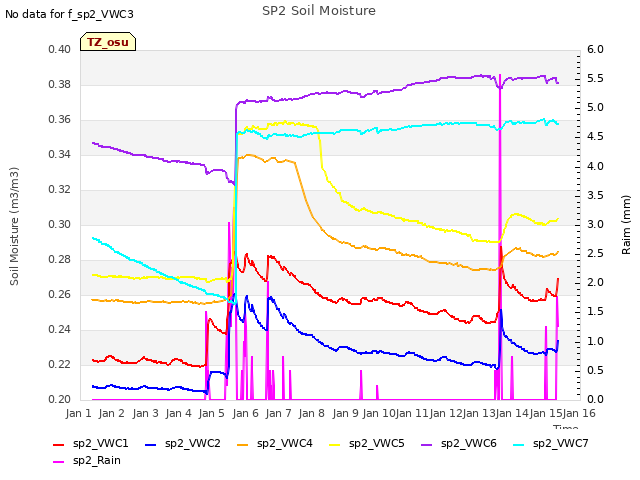Viewport: 640px width, 480px height.
Task: Click the sp2_VWC4 legend label
Action: (284, 443)
